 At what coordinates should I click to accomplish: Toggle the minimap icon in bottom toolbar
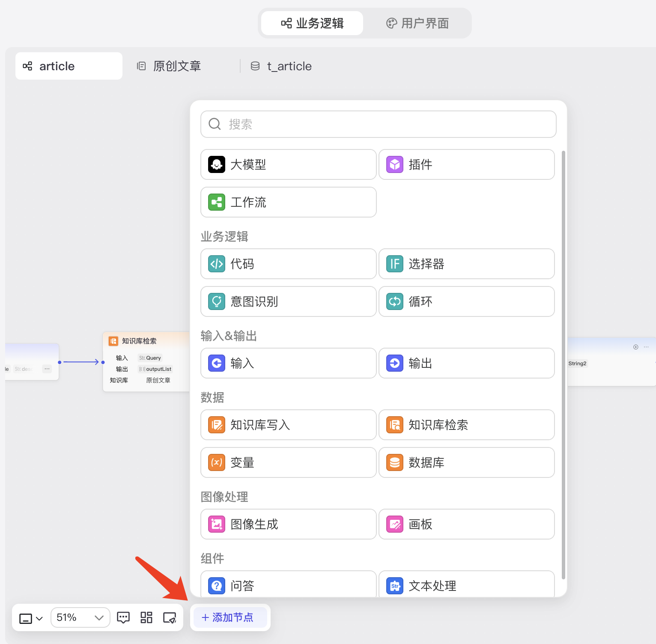(x=170, y=617)
